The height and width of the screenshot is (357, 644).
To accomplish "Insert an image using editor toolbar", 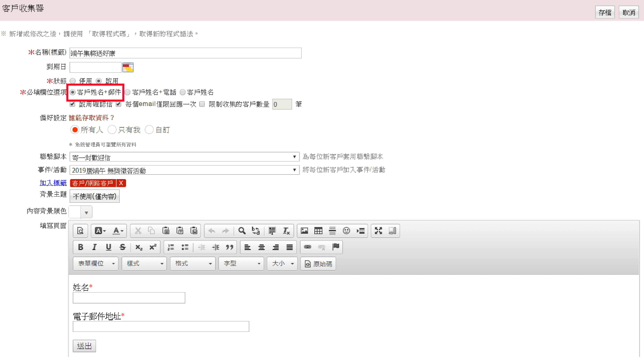I will 304,231.
